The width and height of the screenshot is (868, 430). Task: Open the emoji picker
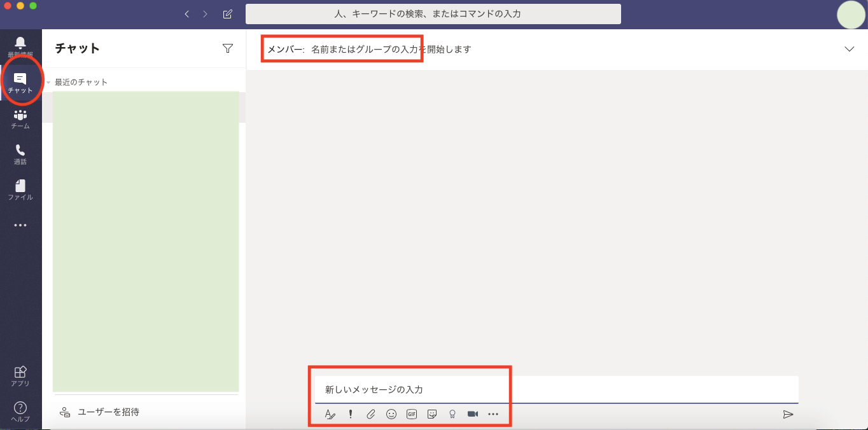click(x=391, y=414)
